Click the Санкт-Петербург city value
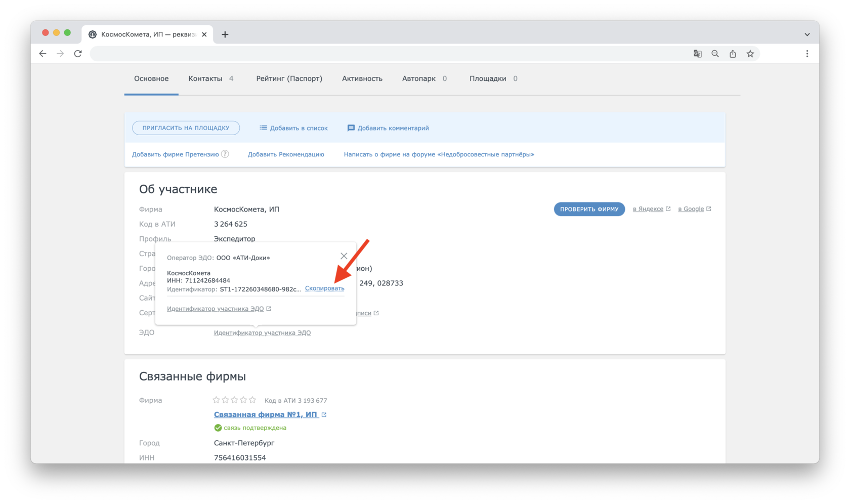Viewport: 850px width, 504px height. pos(244,443)
